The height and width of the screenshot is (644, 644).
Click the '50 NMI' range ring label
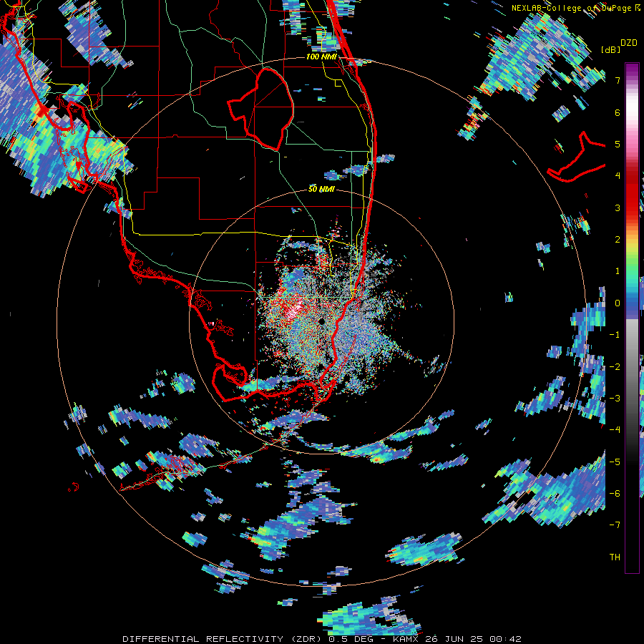pyautogui.click(x=321, y=189)
